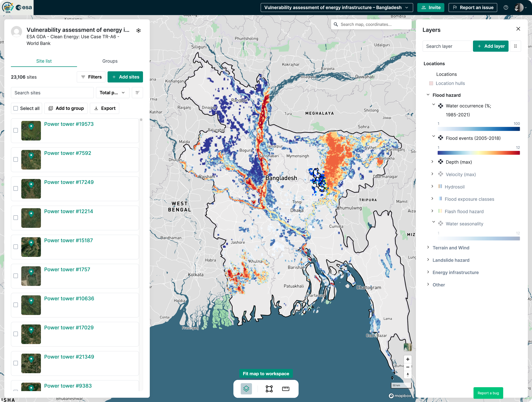Click the sort order icon
This screenshot has width=532, height=402.
pos(137,93)
